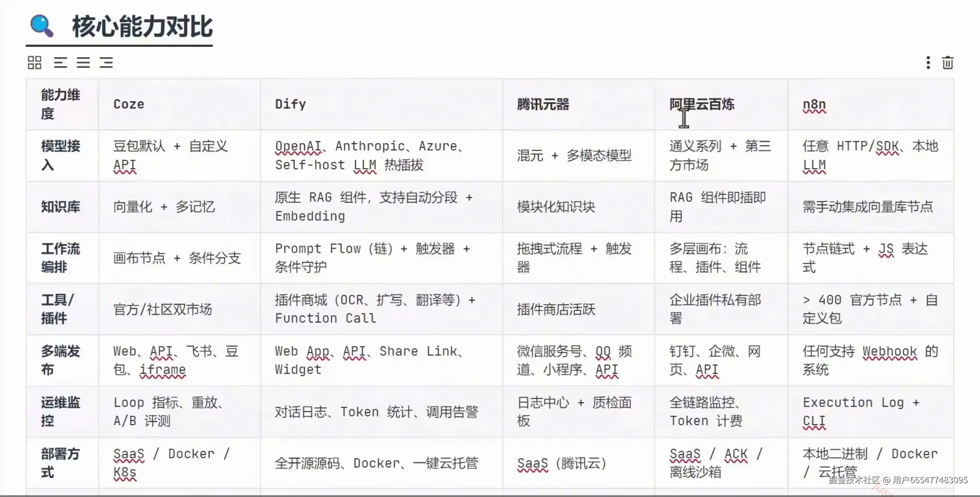Viewport: 980px width, 497px height.
Task: Click the cell 'Execution Log + CLI'
Action: [871, 412]
